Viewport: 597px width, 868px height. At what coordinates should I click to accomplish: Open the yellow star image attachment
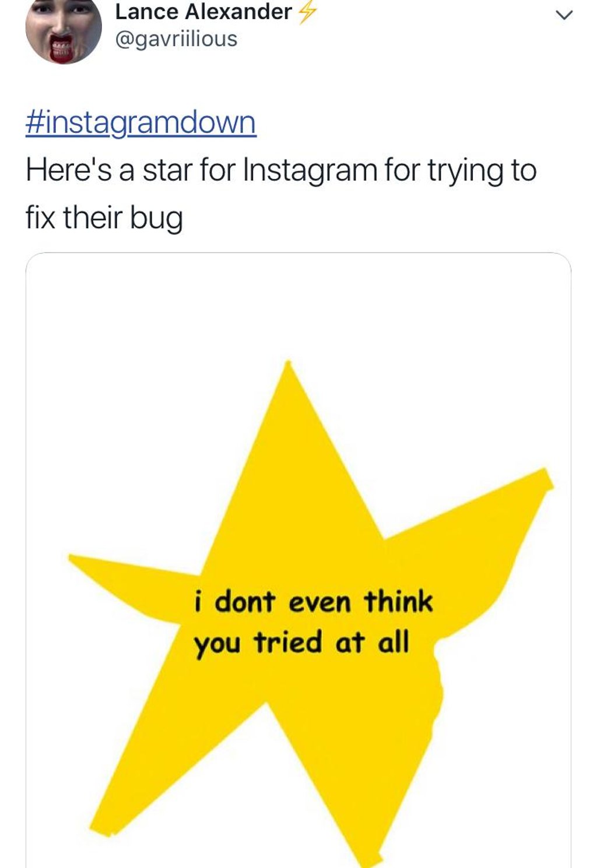tap(298, 559)
